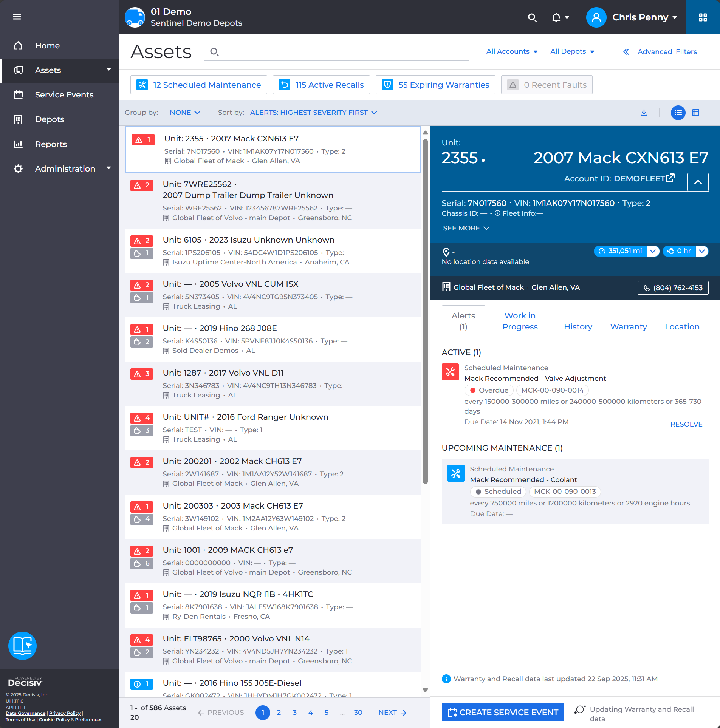Screen dimensions: 720x728
Task: Open the Decisiv help guide icon
Action: click(x=22, y=646)
